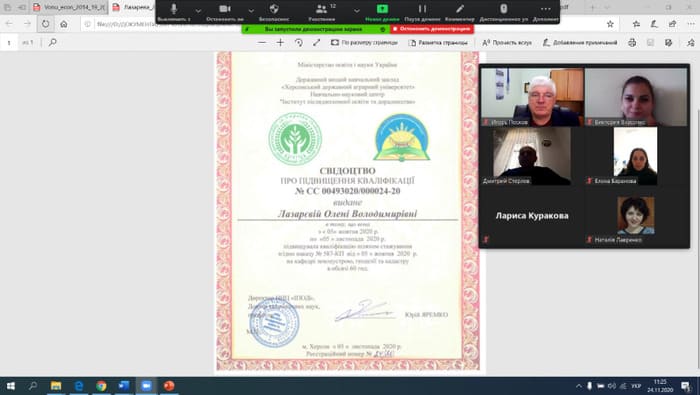
Task: Open the notification center icon
Action: tap(686, 386)
